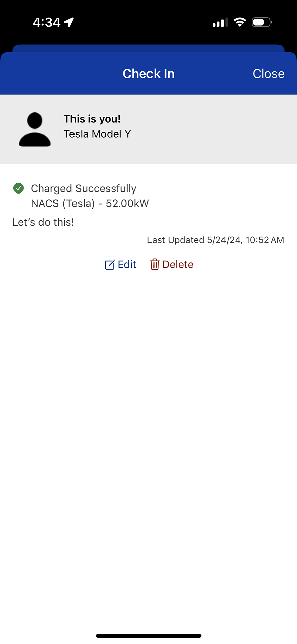Tap the user avatar silhouette icon
Screen dimensions: 297x644
pos(35,130)
